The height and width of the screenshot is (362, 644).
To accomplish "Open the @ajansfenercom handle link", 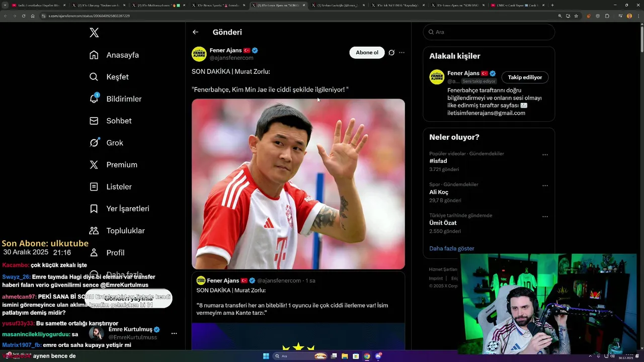I will (x=231, y=58).
